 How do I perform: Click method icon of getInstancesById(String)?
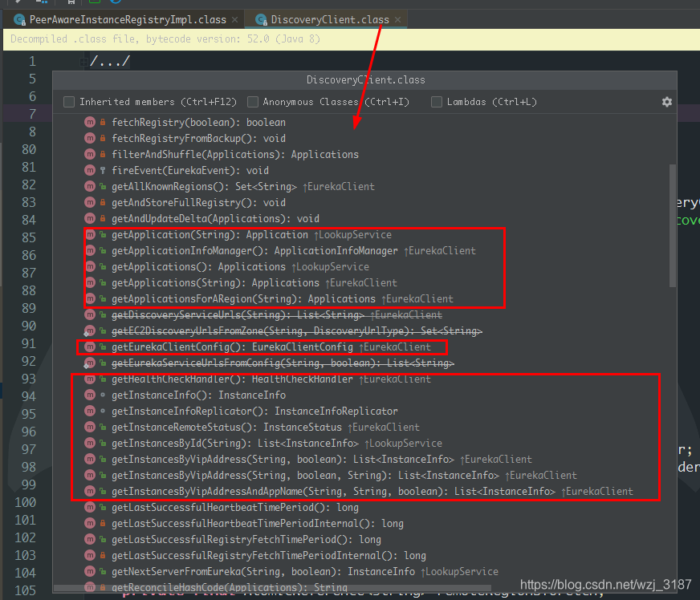[90, 444]
